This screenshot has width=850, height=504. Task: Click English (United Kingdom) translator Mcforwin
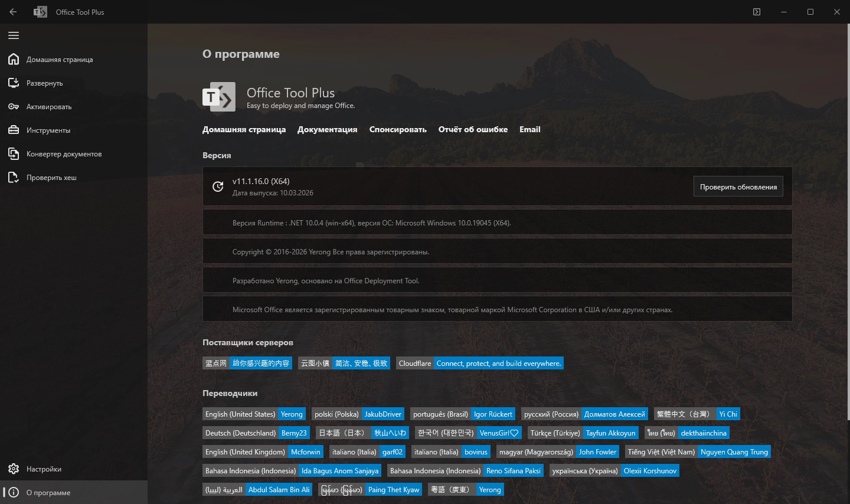pos(305,451)
